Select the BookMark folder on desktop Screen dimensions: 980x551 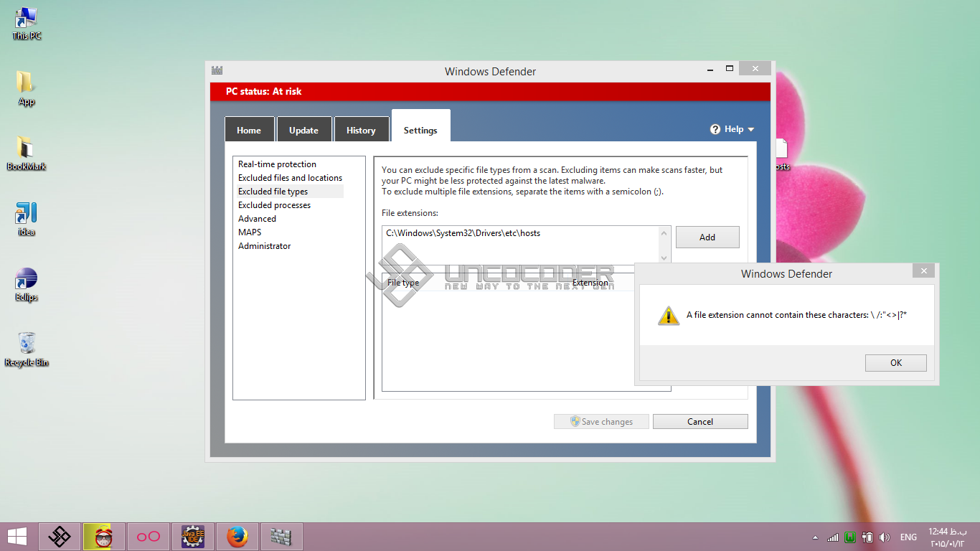[26, 153]
